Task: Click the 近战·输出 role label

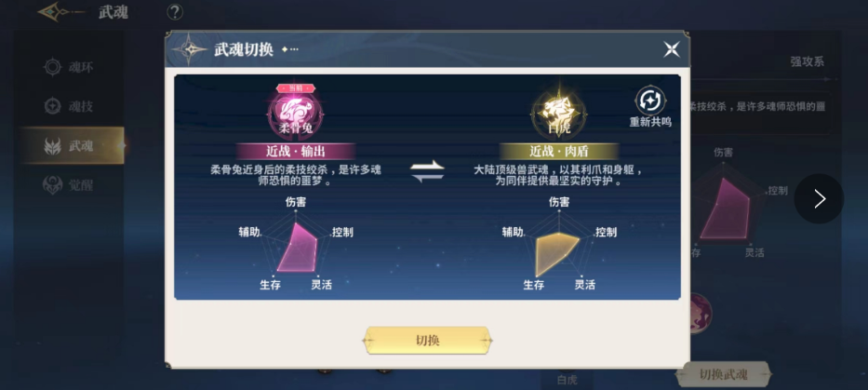Action: click(296, 151)
